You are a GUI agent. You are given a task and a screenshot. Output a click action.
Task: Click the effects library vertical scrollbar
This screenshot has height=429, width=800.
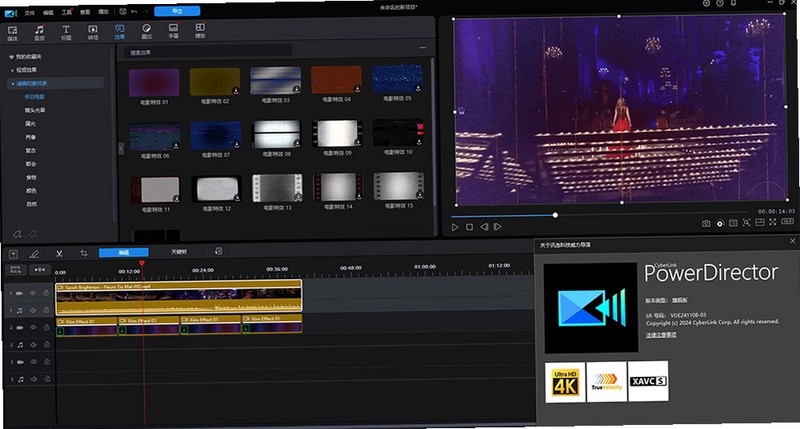(x=433, y=132)
